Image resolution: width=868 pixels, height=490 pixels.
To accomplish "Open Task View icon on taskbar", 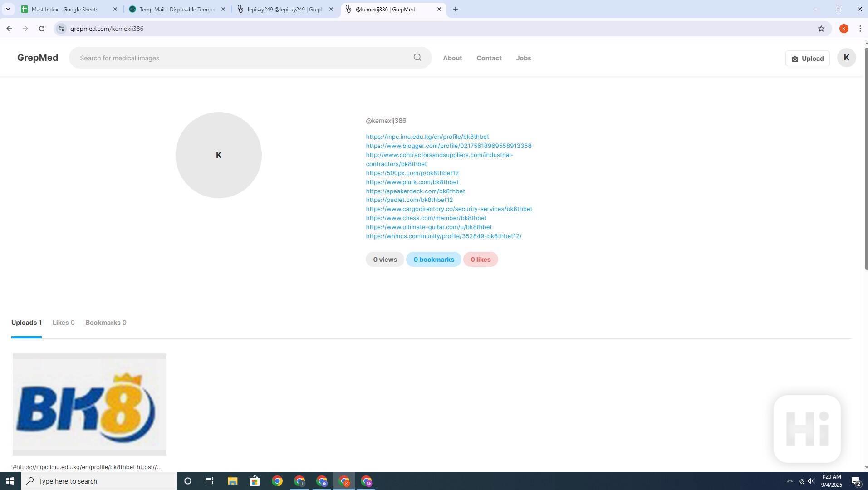I will 210,481.
